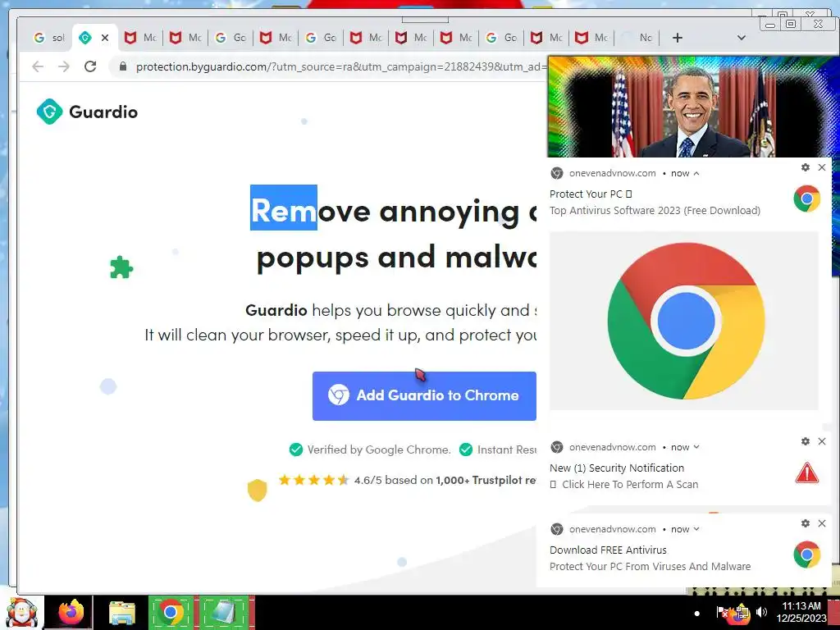The width and height of the screenshot is (840, 630).
Task: Switch to the last 'No' tab
Action: pos(637,38)
